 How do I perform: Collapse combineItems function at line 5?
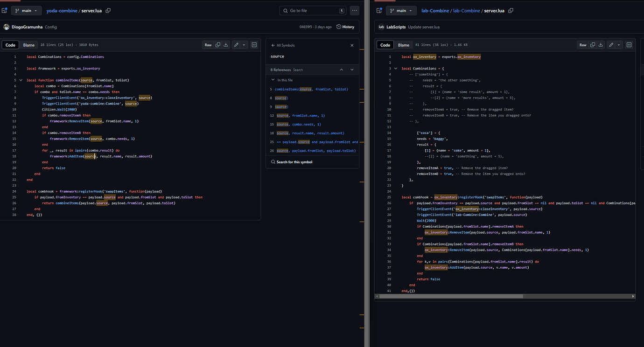coord(21,80)
